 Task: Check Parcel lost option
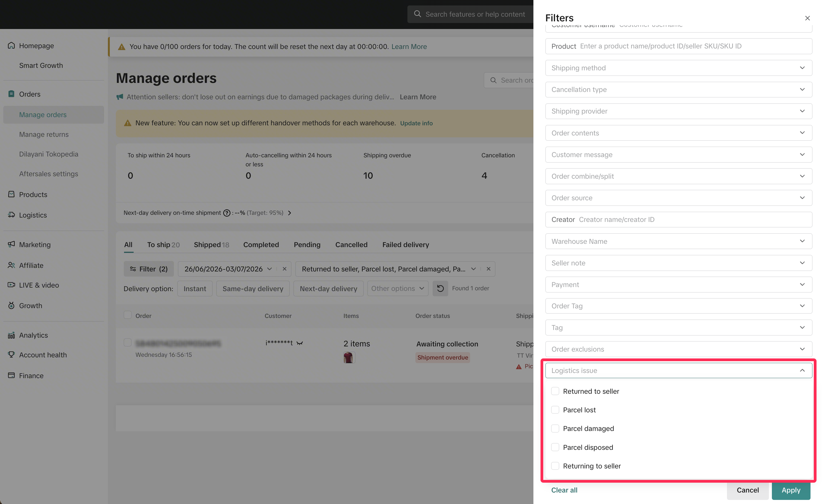[555, 410]
